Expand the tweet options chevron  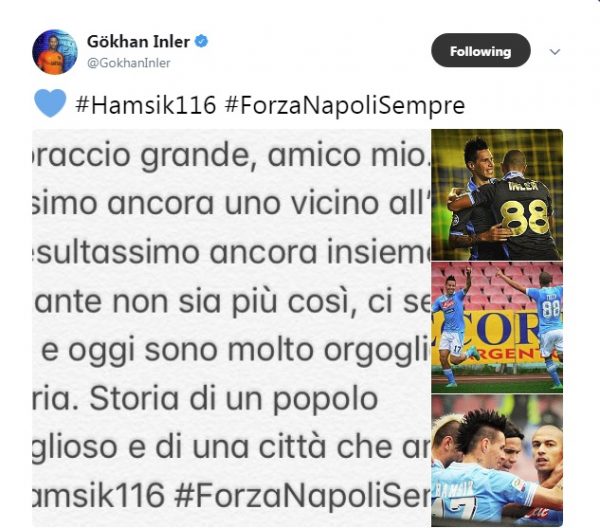point(554,51)
